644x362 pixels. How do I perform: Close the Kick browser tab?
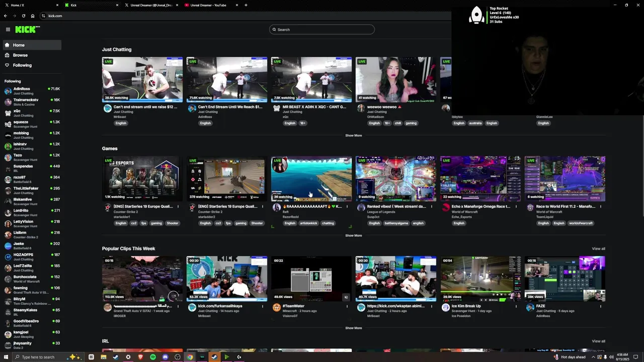(117, 5)
